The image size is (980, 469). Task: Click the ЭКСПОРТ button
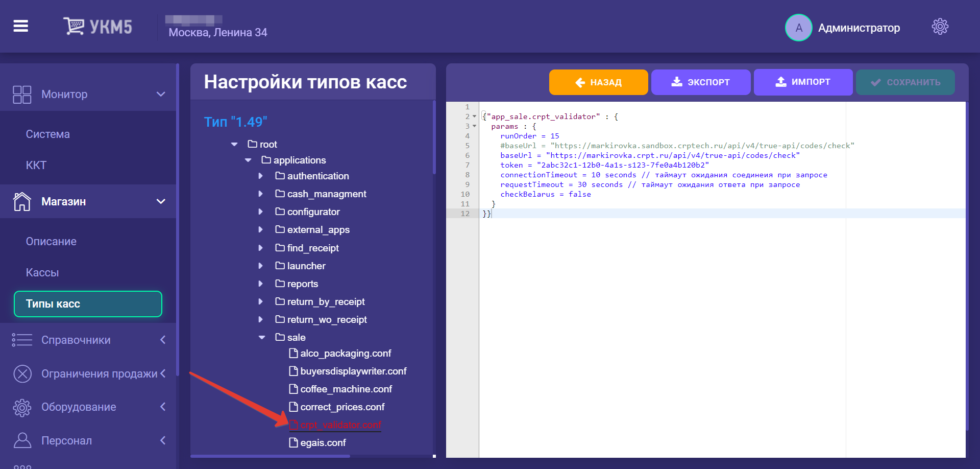pos(700,82)
